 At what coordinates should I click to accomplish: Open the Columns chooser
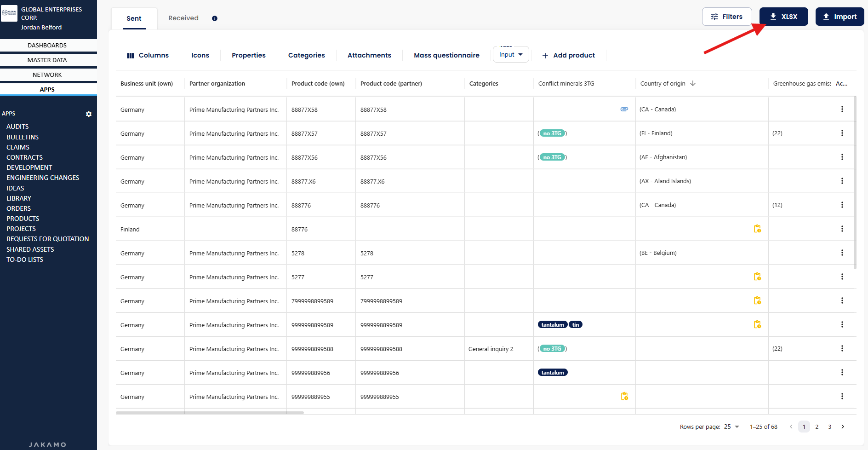pyautogui.click(x=148, y=55)
